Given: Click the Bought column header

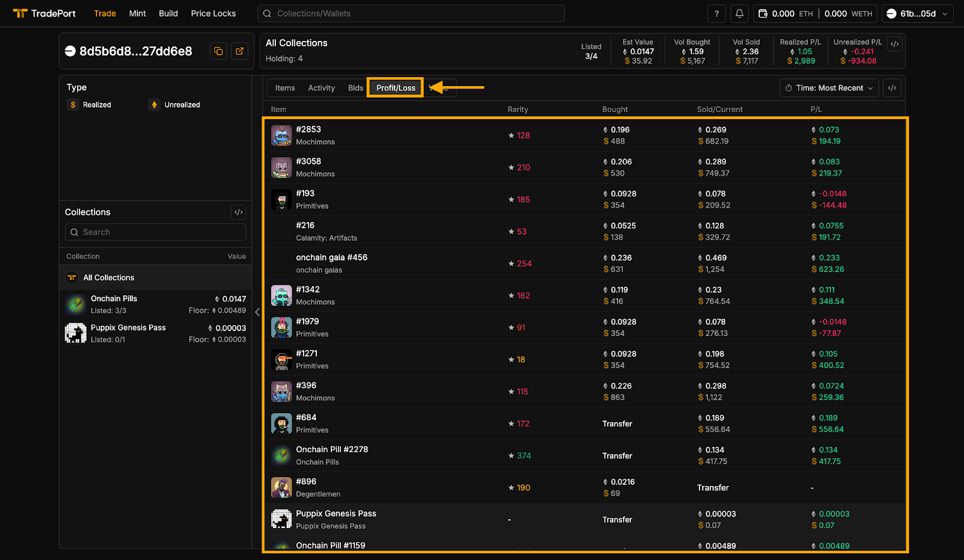Looking at the screenshot, I should 615,110.
